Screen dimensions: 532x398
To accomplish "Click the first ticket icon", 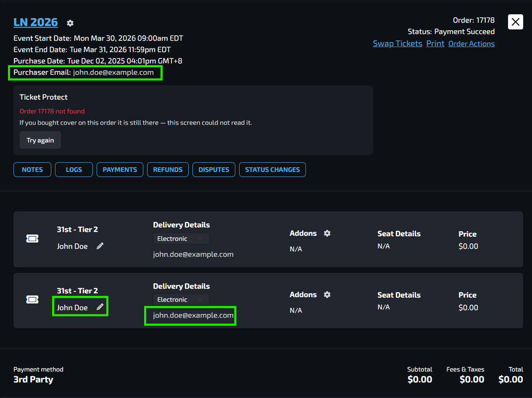I will [32, 239].
